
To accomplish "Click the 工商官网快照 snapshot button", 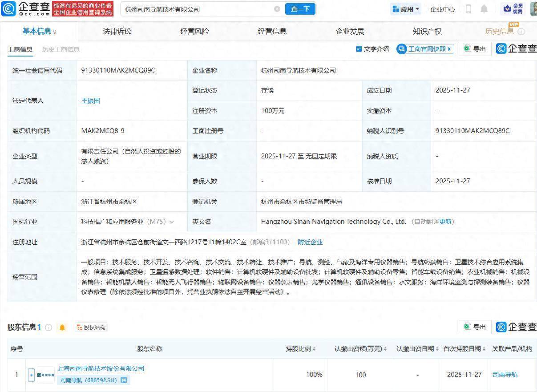I will click(425, 49).
